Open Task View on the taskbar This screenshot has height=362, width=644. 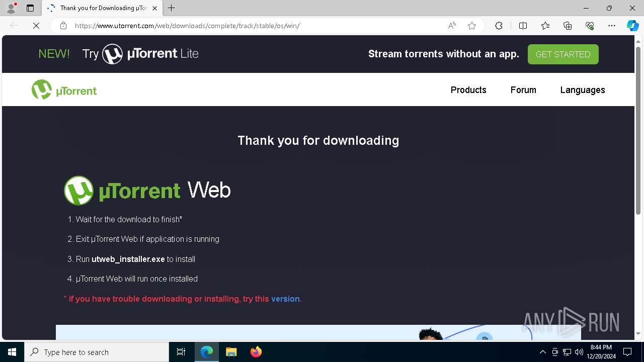coord(181,352)
